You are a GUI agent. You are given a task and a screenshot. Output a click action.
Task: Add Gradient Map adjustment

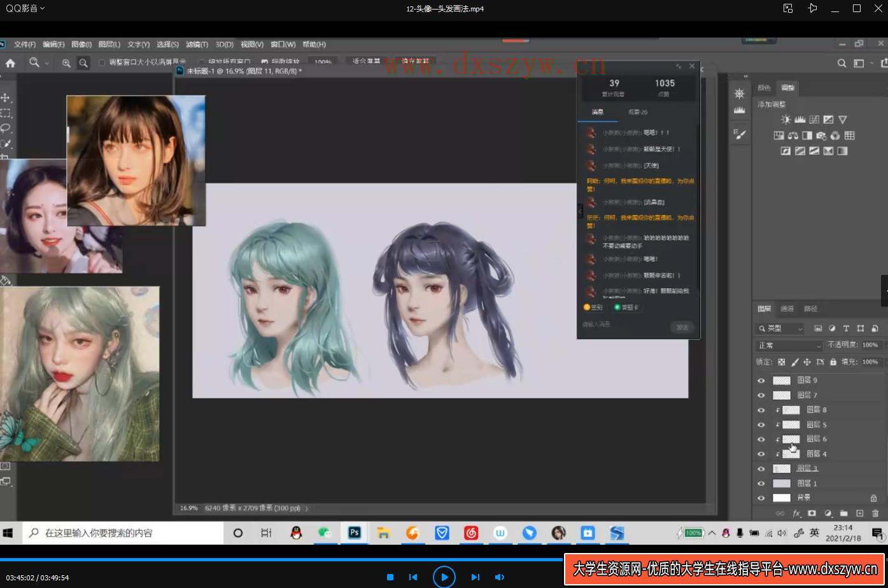coord(842,151)
